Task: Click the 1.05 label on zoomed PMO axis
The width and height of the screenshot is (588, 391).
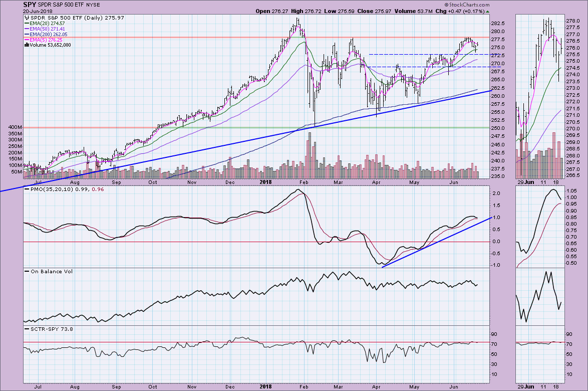Action: pyautogui.click(x=571, y=191)
